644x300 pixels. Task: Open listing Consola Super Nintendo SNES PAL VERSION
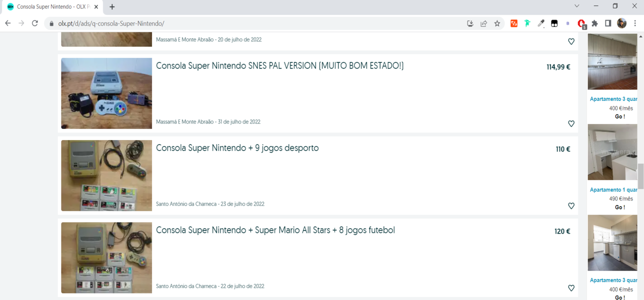tap(280, 66)
